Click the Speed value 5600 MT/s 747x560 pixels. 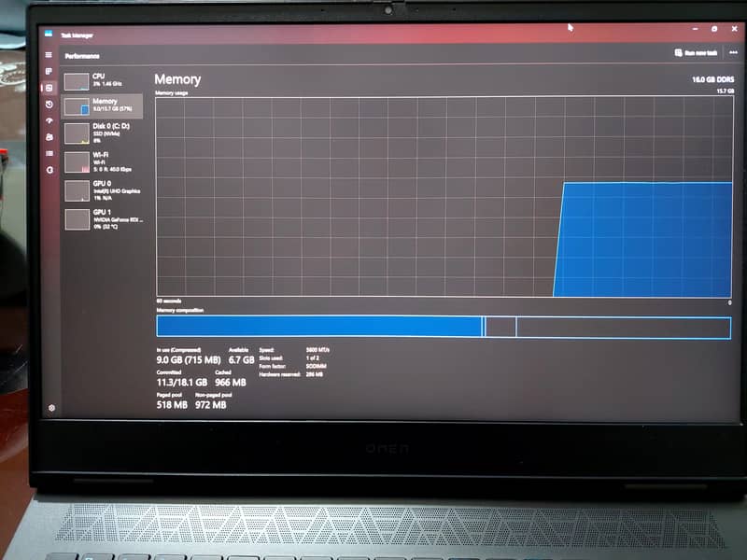(x=317, y=350)
